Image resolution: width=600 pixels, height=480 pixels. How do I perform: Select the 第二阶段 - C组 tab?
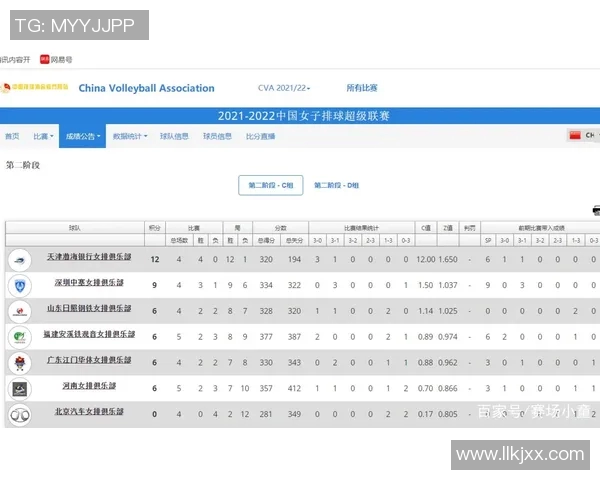pyautogui.click(x=270, y=185)
